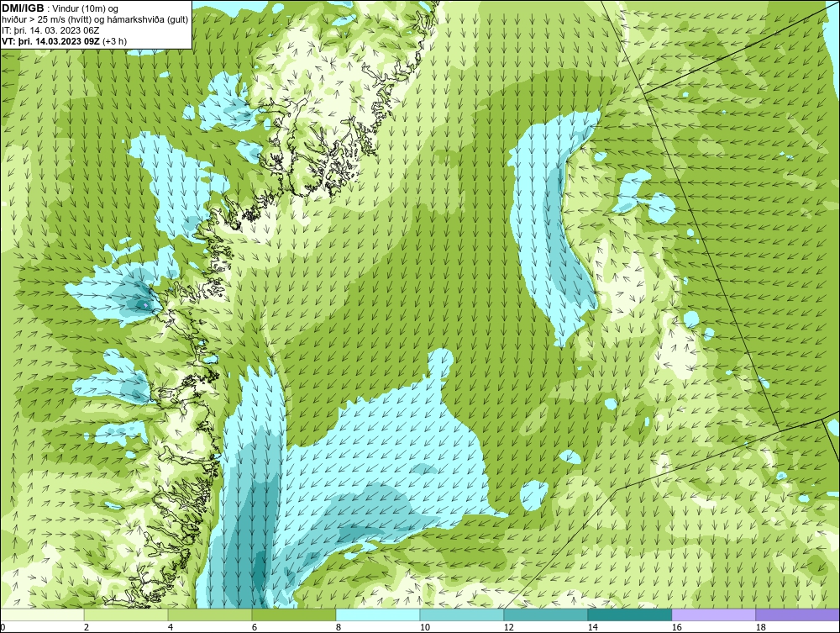The width and height of the screenshot is (840, 633).
Task: Click the title line 'DMI/IGB : Vindur (10m) og'
Action: 60,8
